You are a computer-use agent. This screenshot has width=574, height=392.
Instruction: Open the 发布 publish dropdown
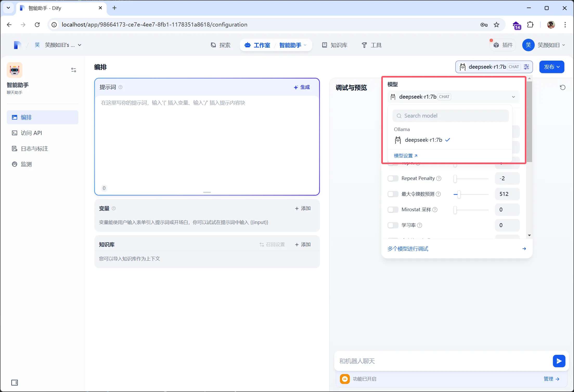click(x=552, y=67)
